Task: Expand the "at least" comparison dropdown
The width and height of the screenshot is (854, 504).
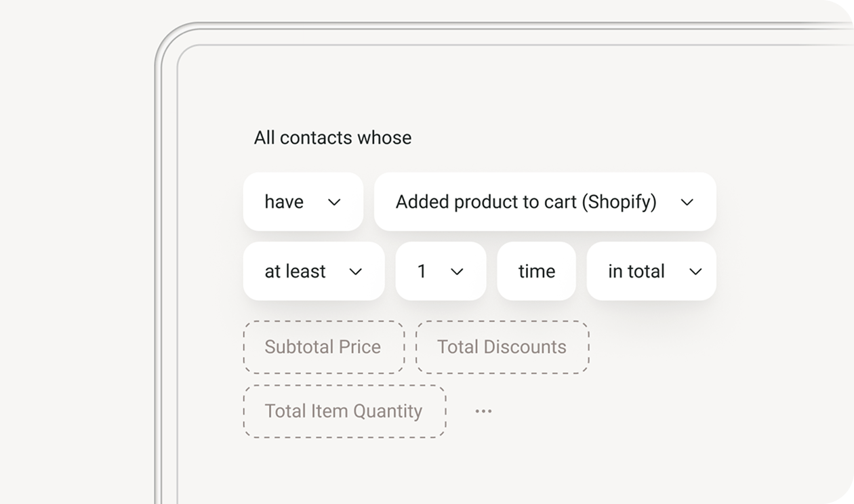Action: click(x=313, y=272)
